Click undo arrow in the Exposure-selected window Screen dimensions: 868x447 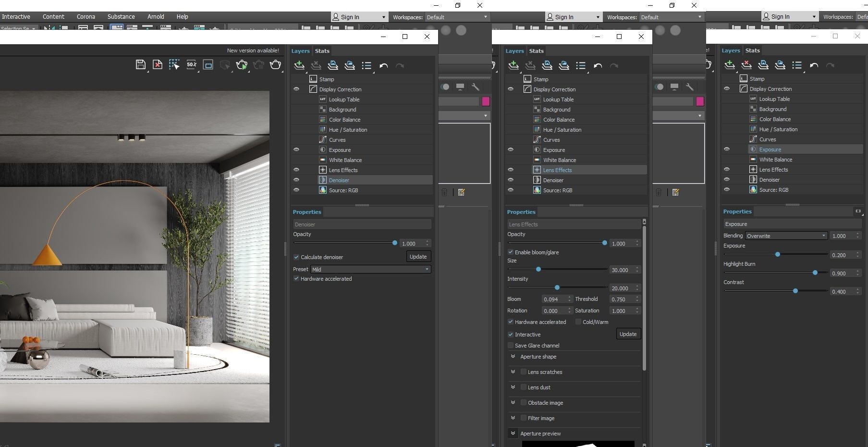click(x=814, y=65)
